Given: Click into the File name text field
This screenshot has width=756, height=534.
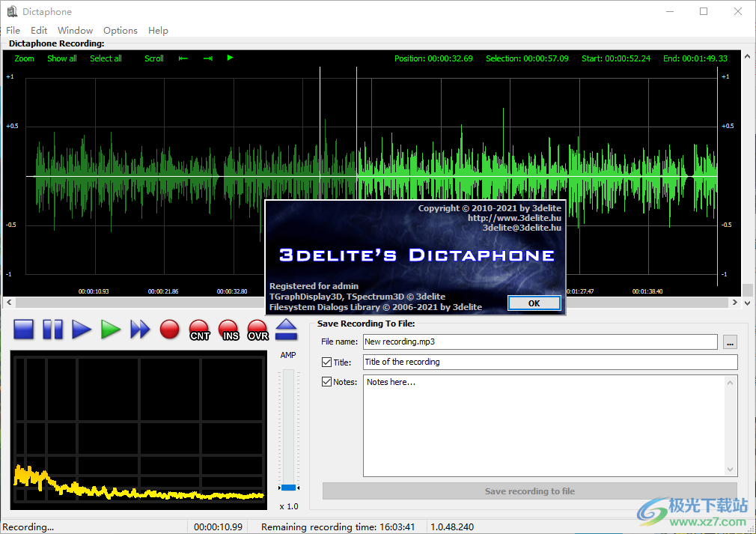Looking at the screenshot, I should (x=540, y=342).
